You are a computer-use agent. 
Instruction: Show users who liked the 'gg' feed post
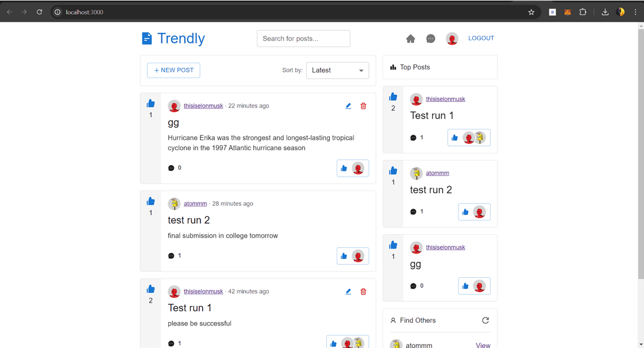pyautogui.click(x=353, y=168)
